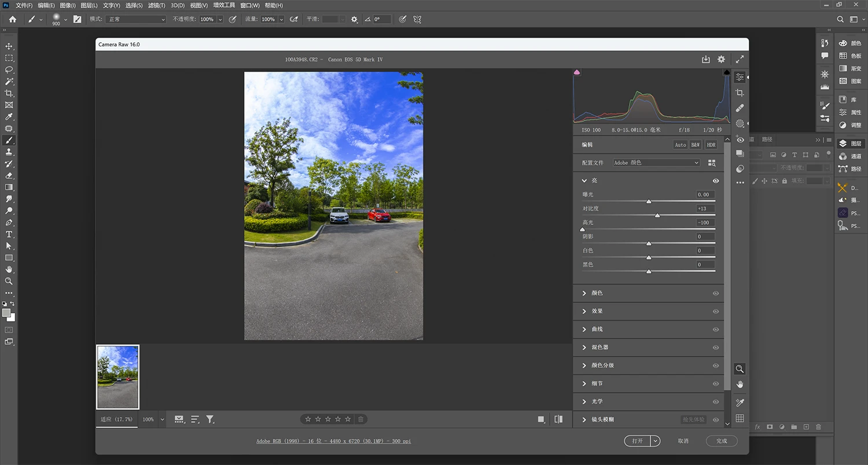
Task: Expand the 混色器 panel section
Action: point(599,347)
